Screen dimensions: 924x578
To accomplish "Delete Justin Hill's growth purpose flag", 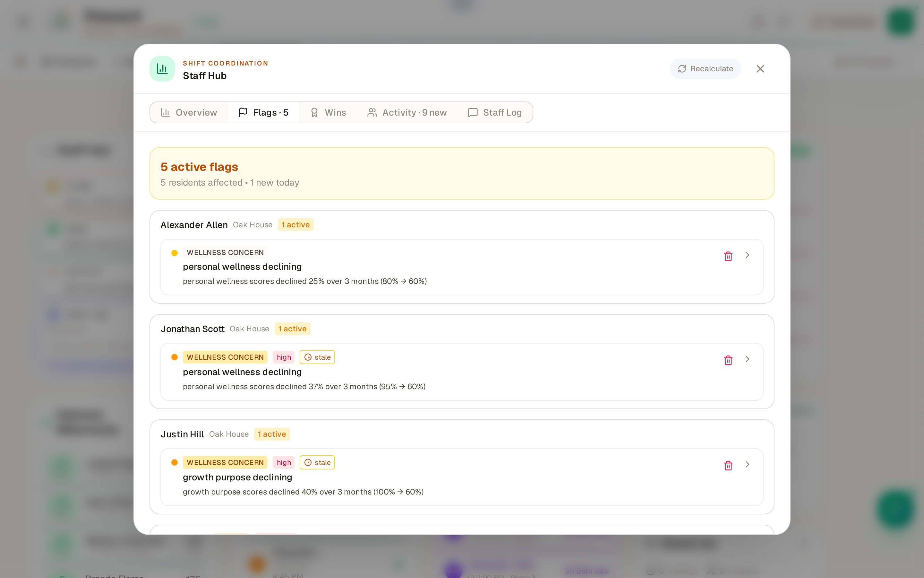I will click(x=728, y=465).
